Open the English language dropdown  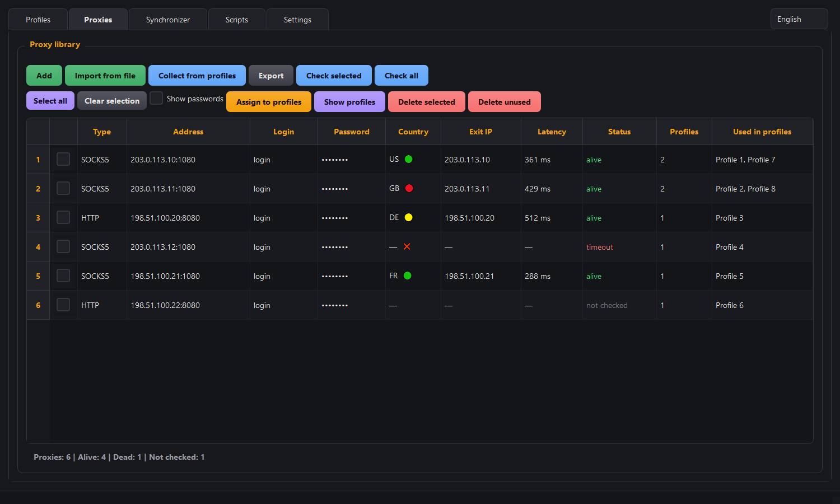coord(799,19)
